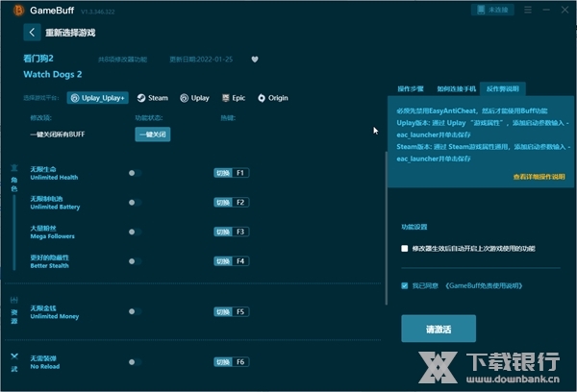Choose the Uplay_Uplay+ platform
Screen dimensions: 577x392
(x=98, y=98)
